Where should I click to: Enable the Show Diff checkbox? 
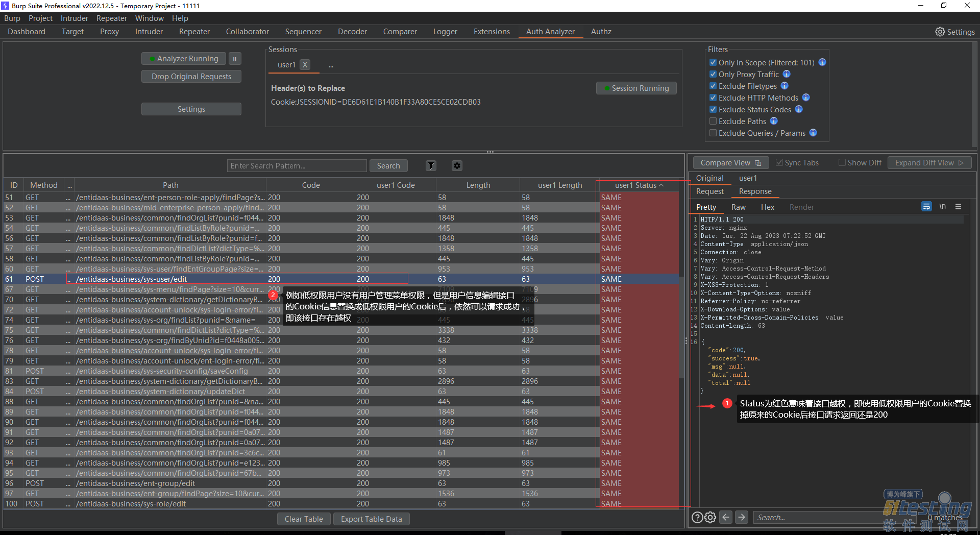click(x=842, y=162)
